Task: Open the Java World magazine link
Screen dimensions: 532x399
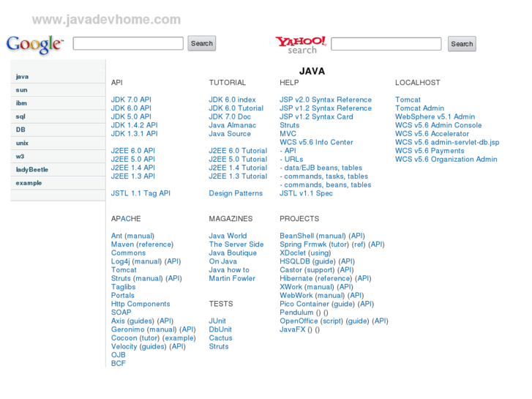Action: coord(228,236)
